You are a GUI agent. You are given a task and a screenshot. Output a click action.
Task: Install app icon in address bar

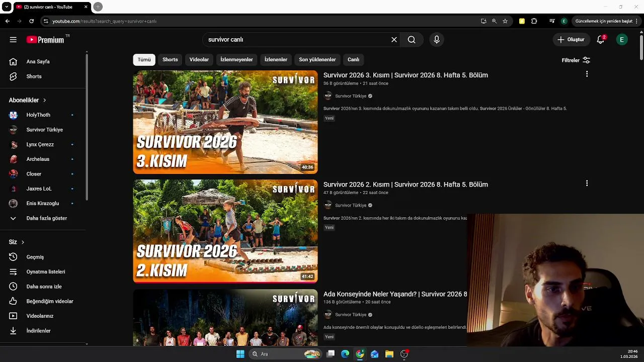[484, 21]
